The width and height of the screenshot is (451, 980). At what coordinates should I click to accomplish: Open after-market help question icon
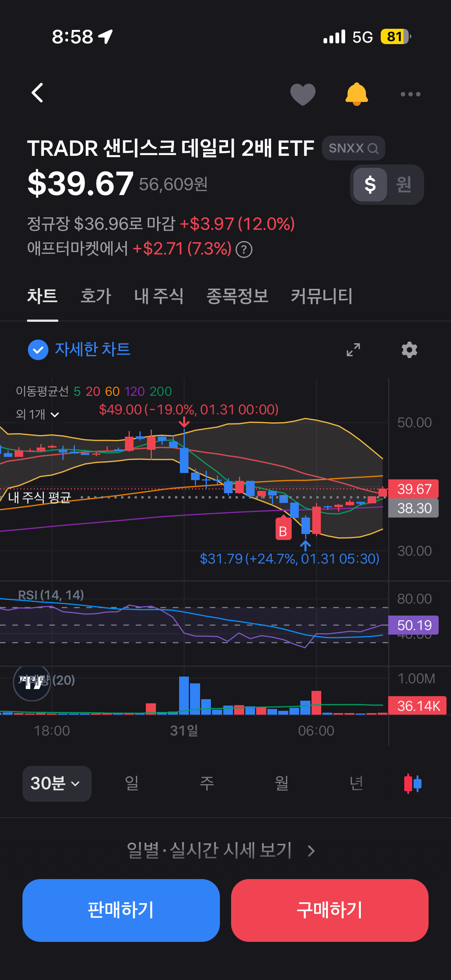(x=244, y=250)
